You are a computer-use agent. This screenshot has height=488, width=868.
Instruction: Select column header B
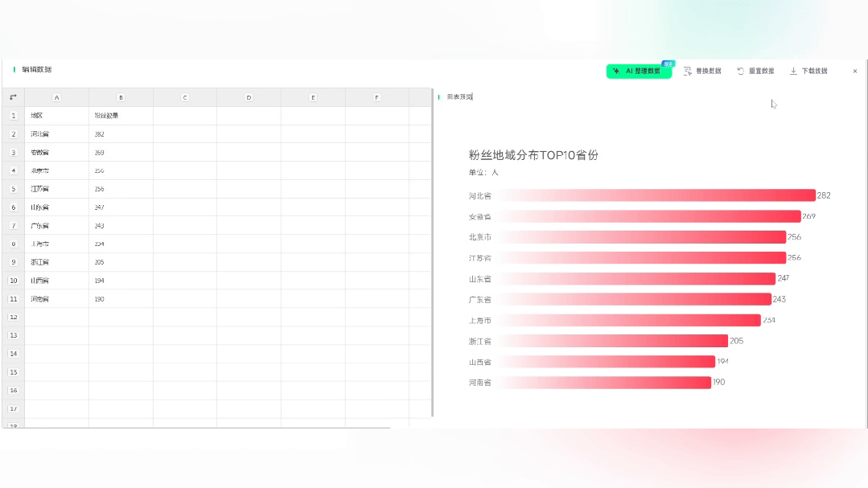tap(120, 96)
